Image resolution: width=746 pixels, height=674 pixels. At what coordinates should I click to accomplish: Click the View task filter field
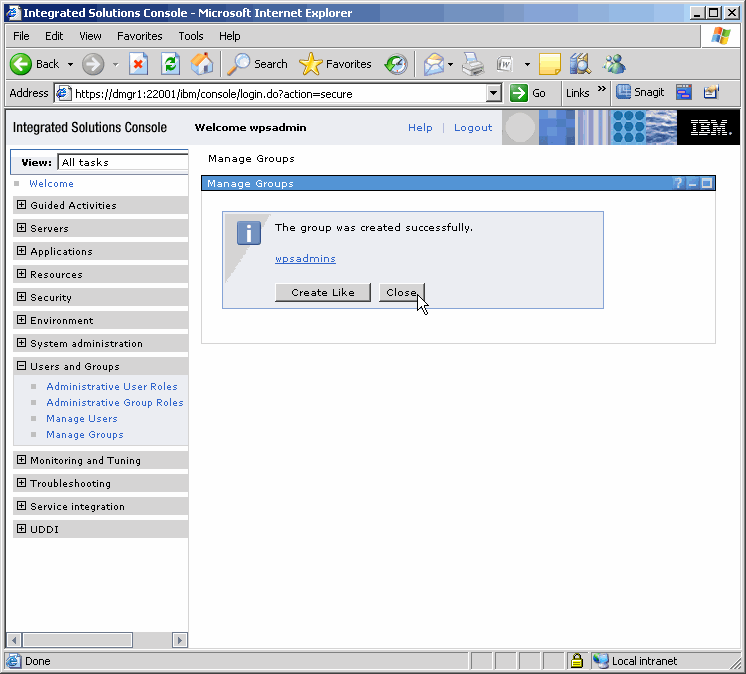122,162
